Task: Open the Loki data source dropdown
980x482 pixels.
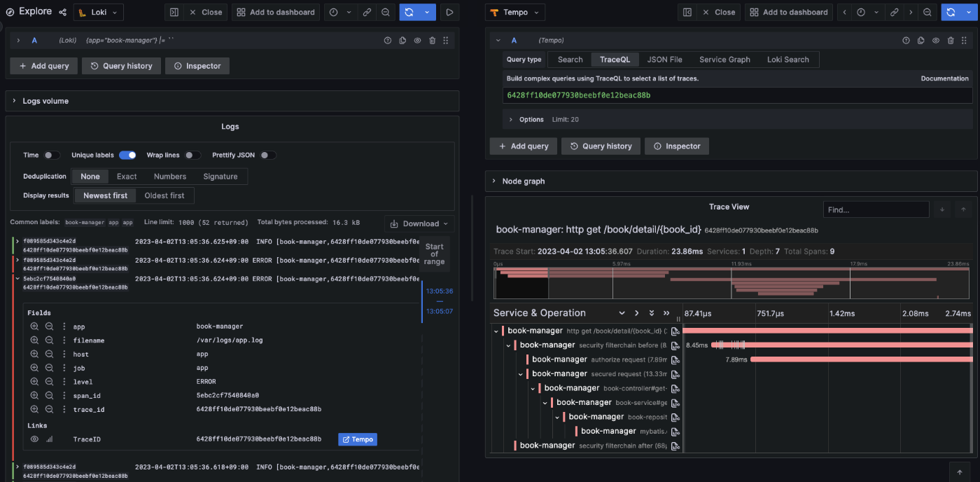Action: point(99,12)
